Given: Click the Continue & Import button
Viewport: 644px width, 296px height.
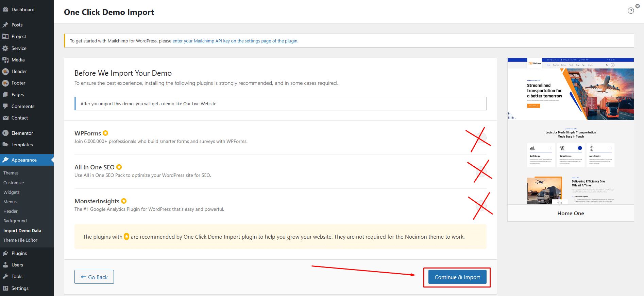Looking at the screenshot, I should (457, 277).
